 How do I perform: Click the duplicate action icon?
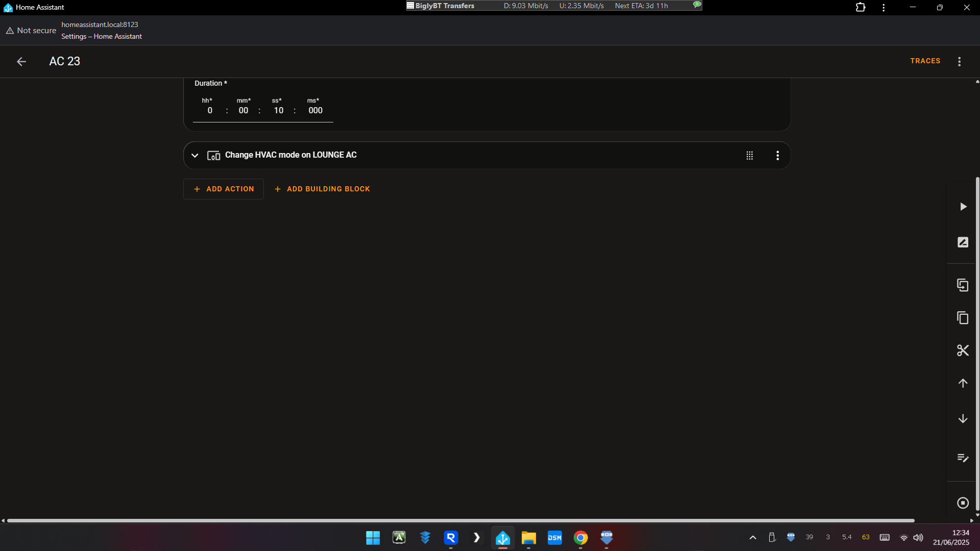(963, 285)
